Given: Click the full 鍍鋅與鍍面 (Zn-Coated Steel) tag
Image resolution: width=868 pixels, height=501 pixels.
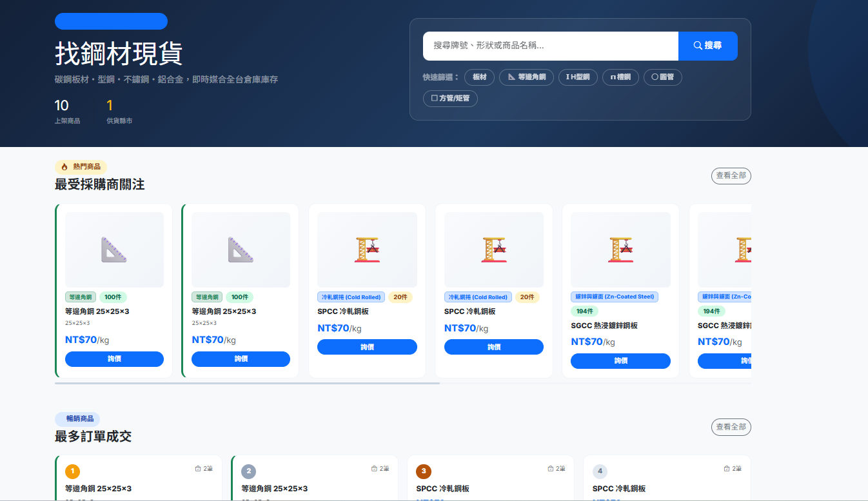Looking at the screenshot, I should 615,297.
